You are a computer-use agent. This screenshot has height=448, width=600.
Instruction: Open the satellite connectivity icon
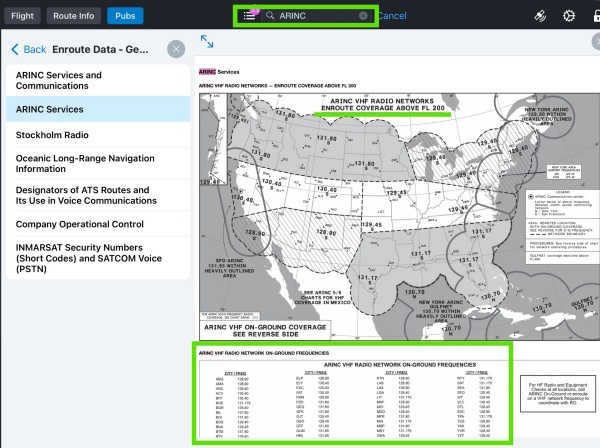coord(538,16)
